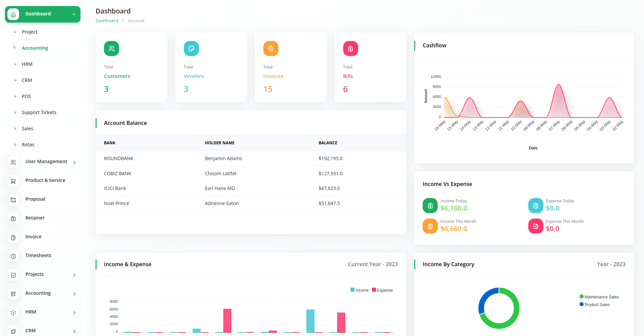644x336 pixels.
Task: Collapse the Dashboard sidebar menu
Action: pyautogui.click(x=74, y=14)
